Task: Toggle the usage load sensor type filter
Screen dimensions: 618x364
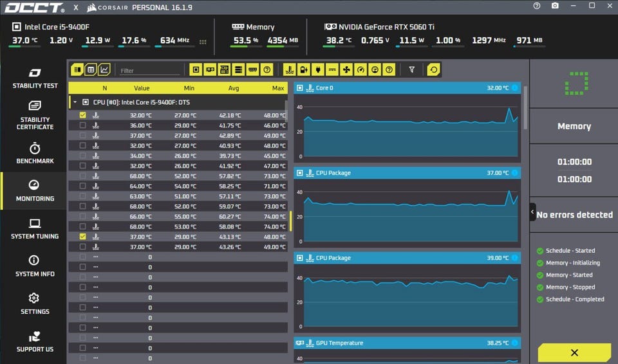Action: pyautogui.click(x=375, y=69)
